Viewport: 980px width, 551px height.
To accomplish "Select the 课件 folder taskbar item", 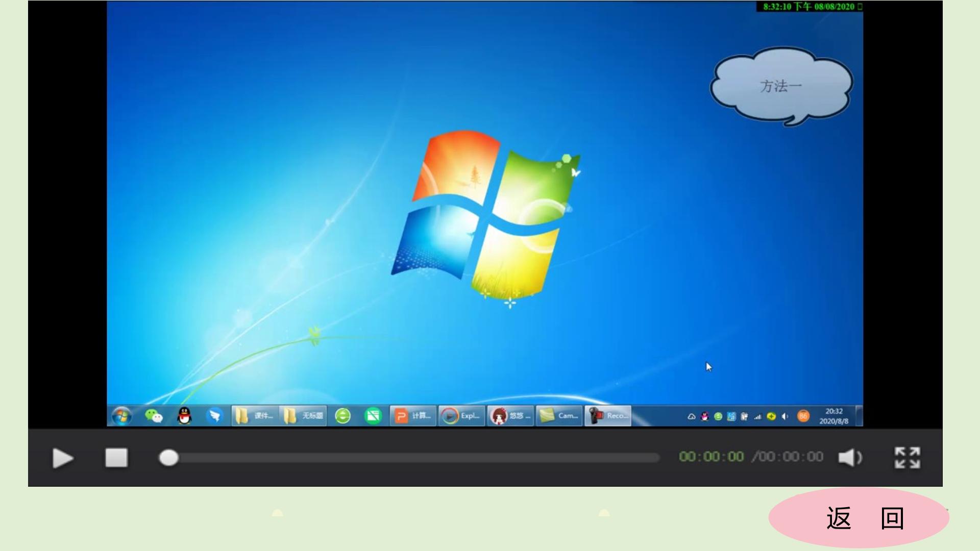I will click(x=255, y=416).
